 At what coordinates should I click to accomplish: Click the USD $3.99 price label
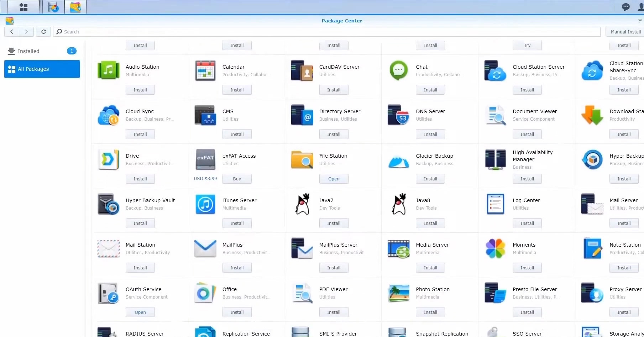tap(205, 179)
